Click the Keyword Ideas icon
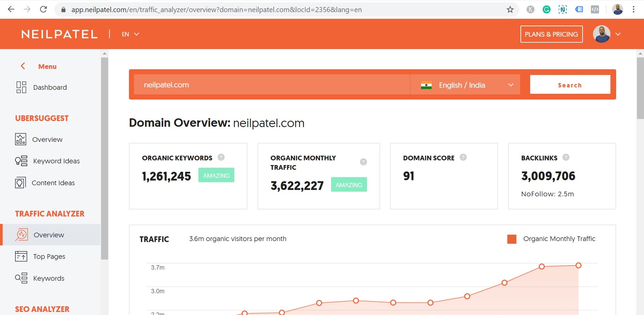The height and width of the screenshot is (315, 644). tap(21, 161)
